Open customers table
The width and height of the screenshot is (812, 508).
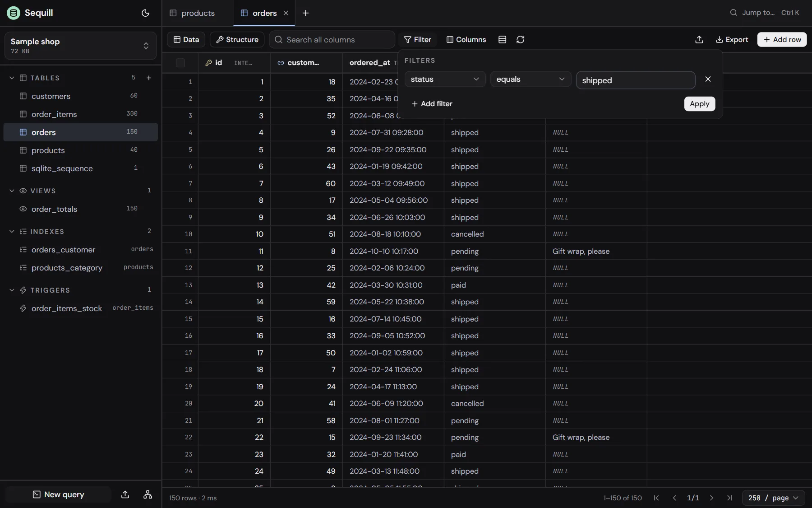click(80, 96)
